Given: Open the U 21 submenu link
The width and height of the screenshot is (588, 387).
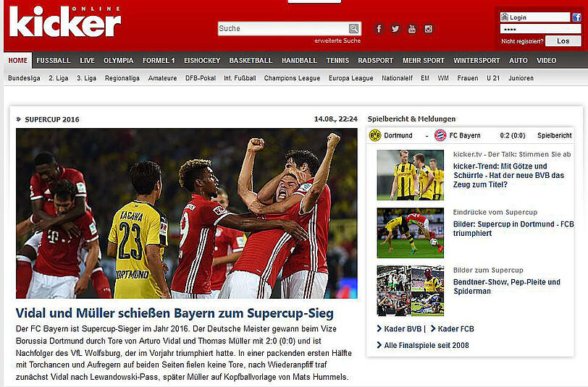Looking at the screenshot, I should tap(493, 78).
